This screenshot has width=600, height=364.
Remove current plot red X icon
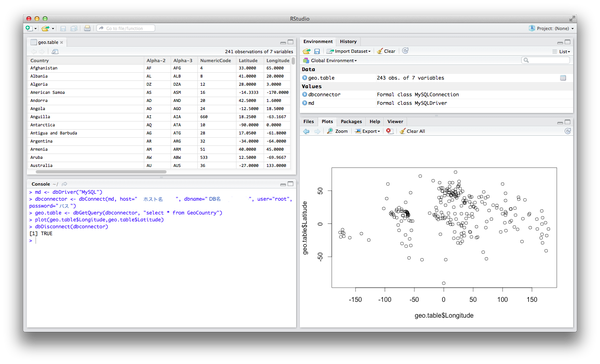389,131
